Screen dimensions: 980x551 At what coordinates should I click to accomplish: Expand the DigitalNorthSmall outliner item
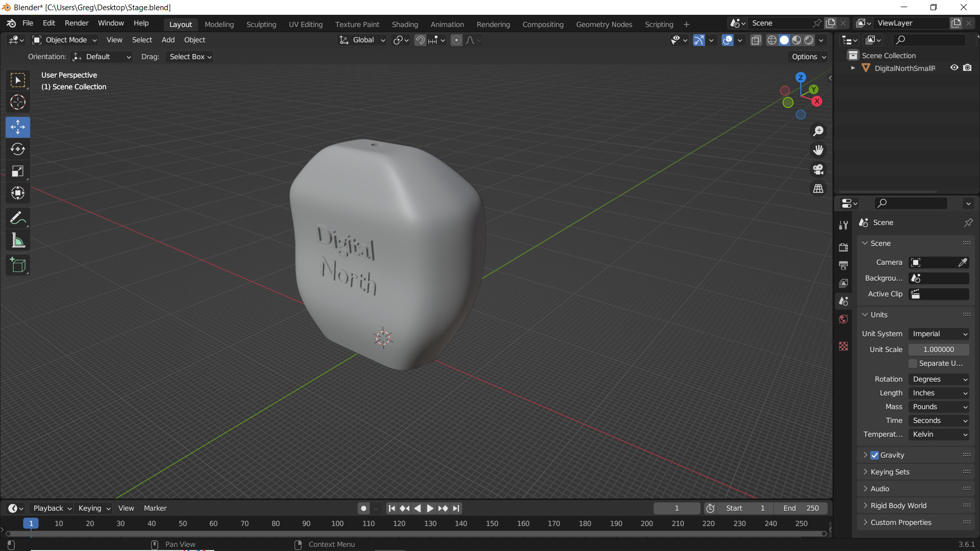click(x=853, y=68)
